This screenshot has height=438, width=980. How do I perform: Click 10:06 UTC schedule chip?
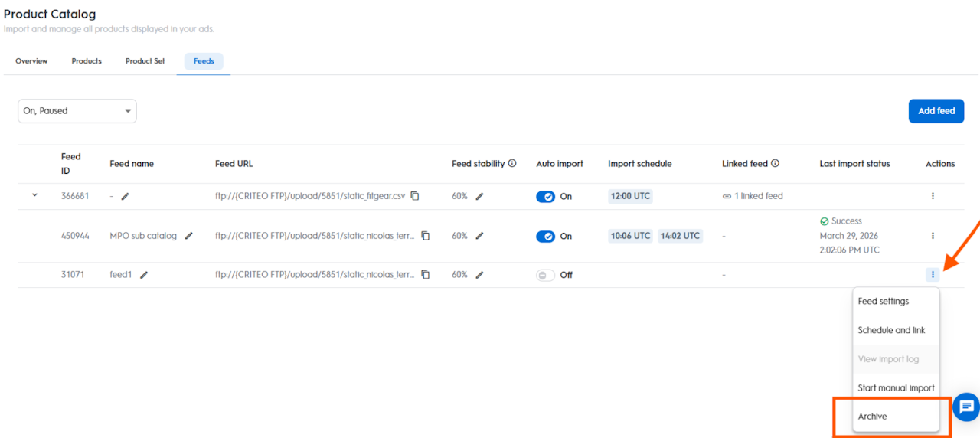pos(631,236)
